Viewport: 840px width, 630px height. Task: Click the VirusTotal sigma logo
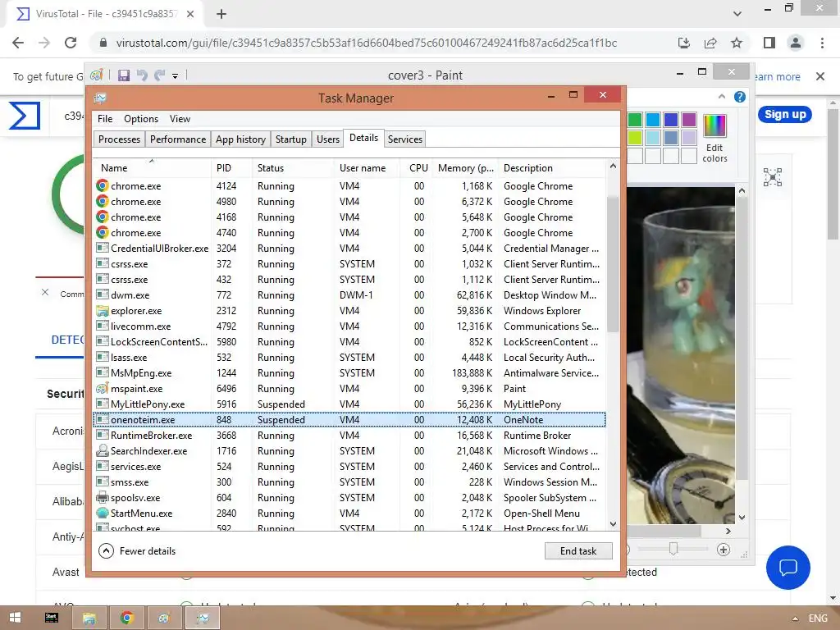click(x=24, y=116)
